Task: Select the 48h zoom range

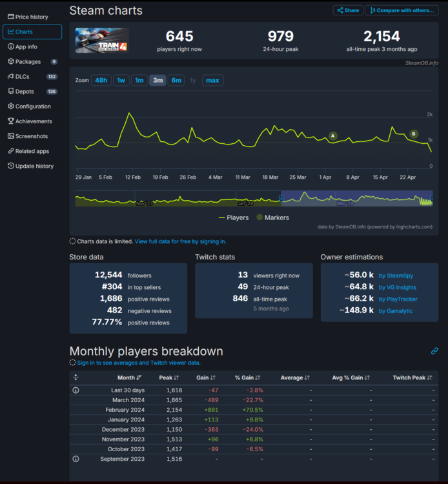Action: (101, 81)
